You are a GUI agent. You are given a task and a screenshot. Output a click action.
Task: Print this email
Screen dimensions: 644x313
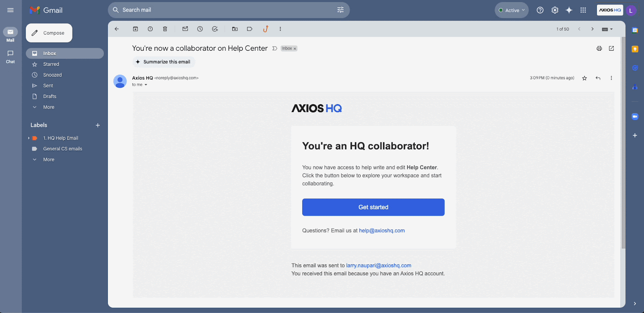tap(599, 48)
